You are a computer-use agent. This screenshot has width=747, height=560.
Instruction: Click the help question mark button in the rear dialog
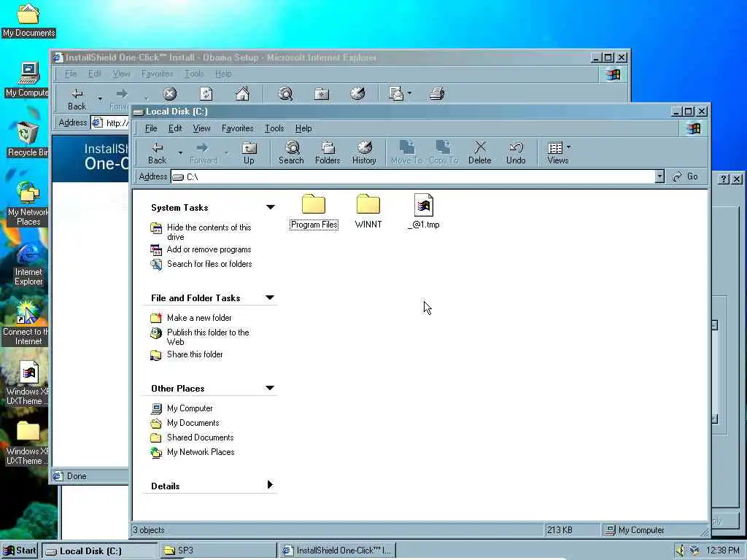pyautogui.click(x=724, y=179)
